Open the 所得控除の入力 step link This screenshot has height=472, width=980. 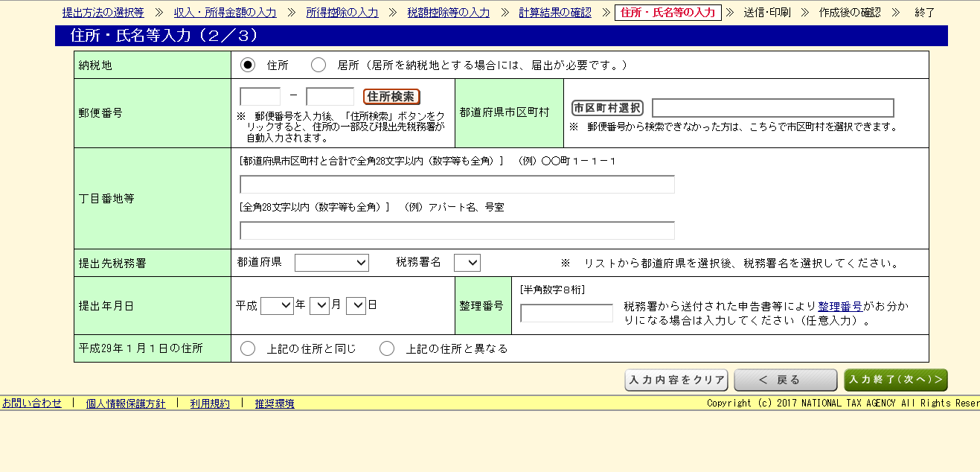click(342, 13)
